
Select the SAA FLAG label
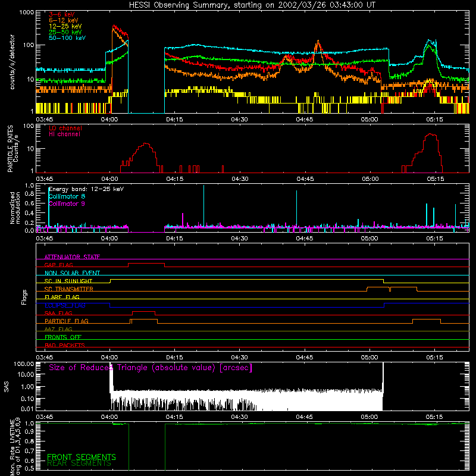58,313
